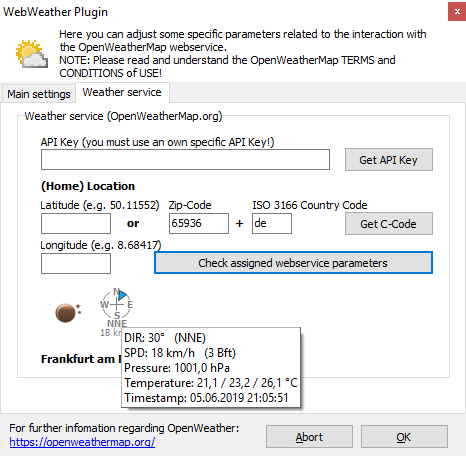This screenshot has height=456, width=466.
Task: Switch to the Main settings tab
Action: pyautogui.click(x=39, y=94)
